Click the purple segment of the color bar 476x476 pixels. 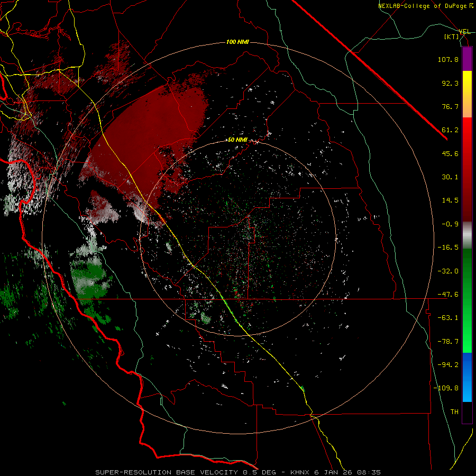[467, 59]
